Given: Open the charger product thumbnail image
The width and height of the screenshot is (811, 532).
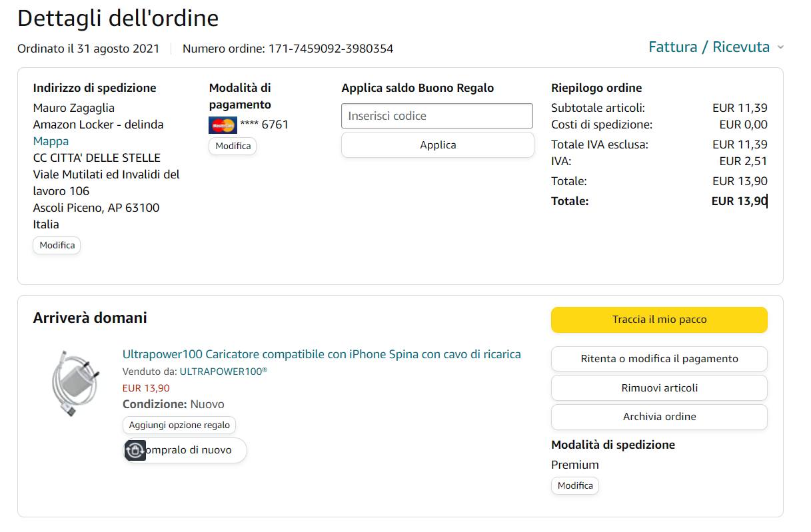Looking at the screenshot, I should tap(75, 383).
